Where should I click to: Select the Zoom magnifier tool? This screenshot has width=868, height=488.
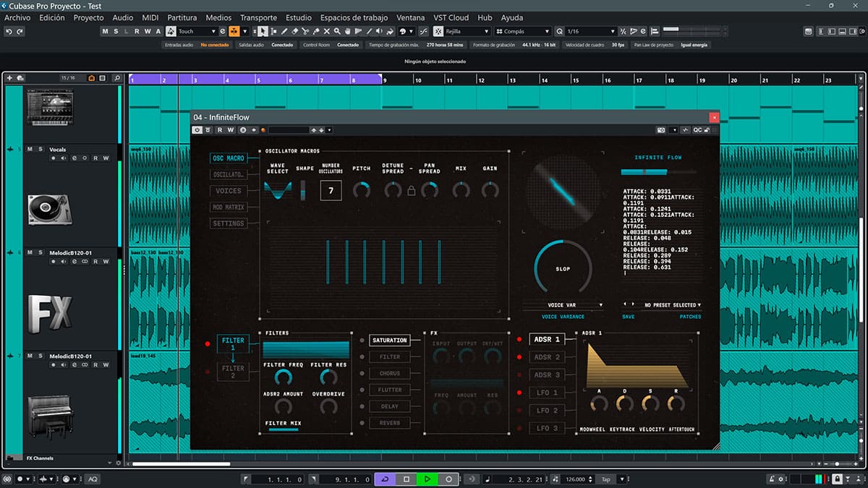[x=338, y=31]
